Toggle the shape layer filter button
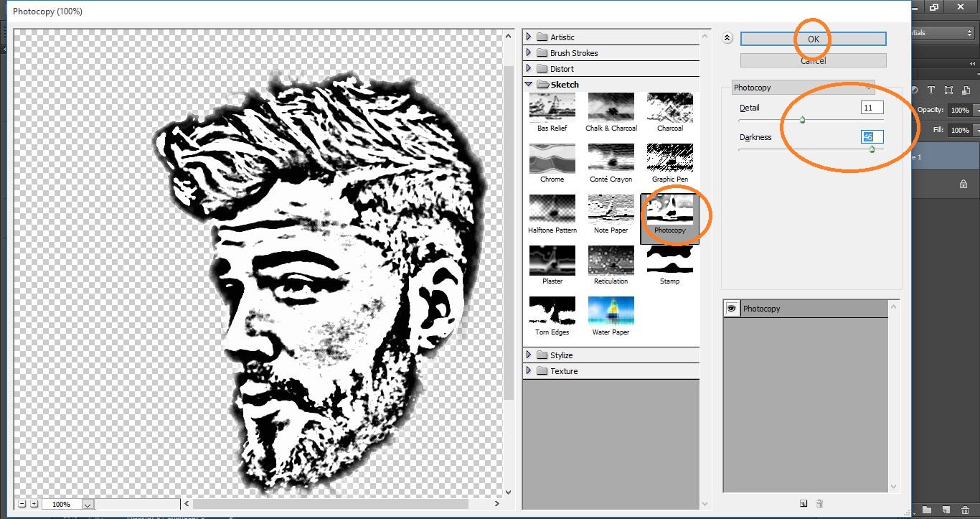980x519 pixels. tap(948, 90)
